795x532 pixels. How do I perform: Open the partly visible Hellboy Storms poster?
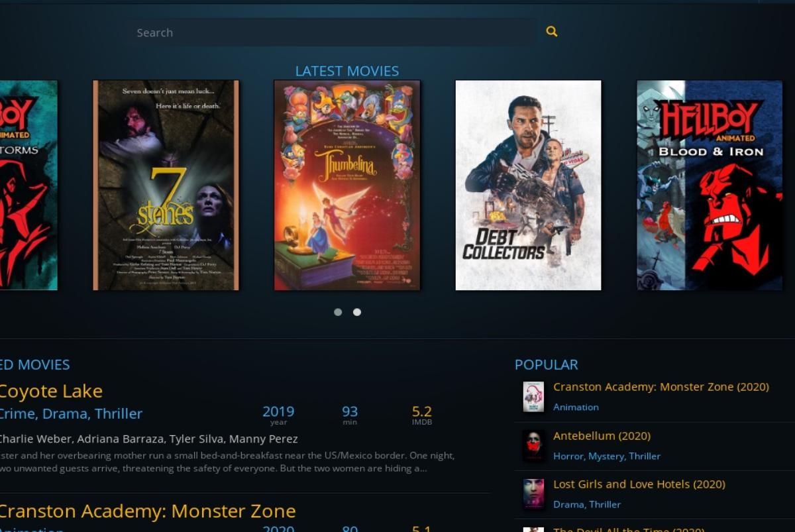(x=28, y=185)
